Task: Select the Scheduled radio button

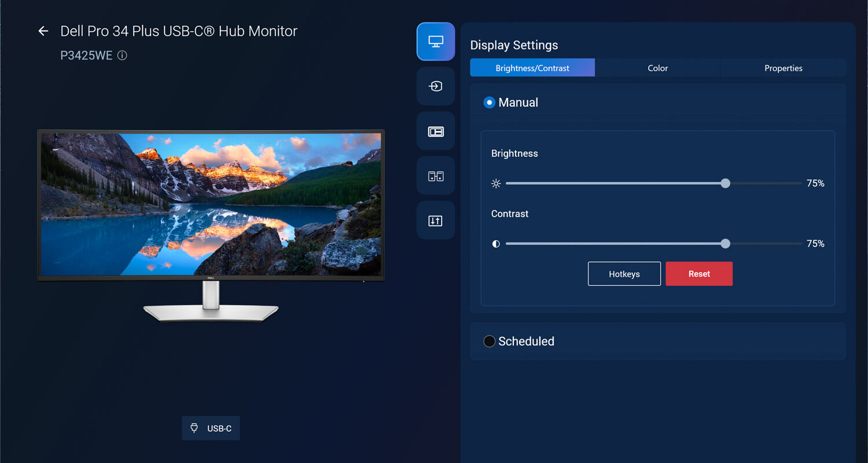Action: pos(489,341)
